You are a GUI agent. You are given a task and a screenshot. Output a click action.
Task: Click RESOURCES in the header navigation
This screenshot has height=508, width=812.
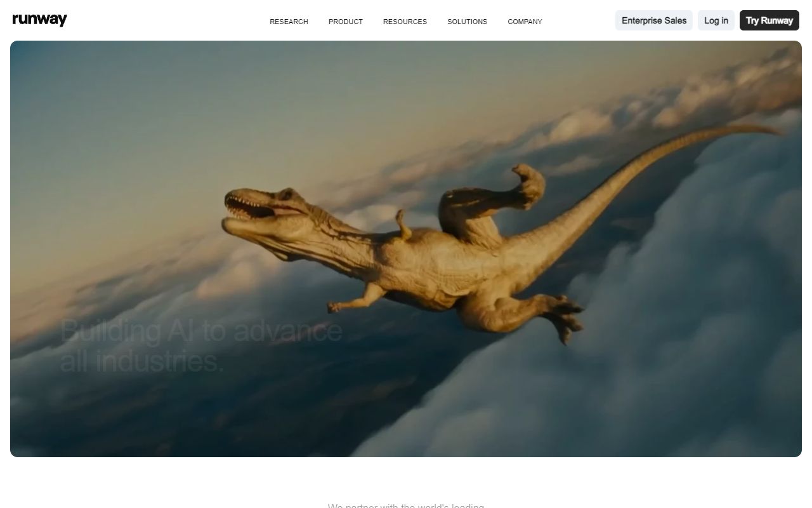pyautogui.click(x=405, y=21)
